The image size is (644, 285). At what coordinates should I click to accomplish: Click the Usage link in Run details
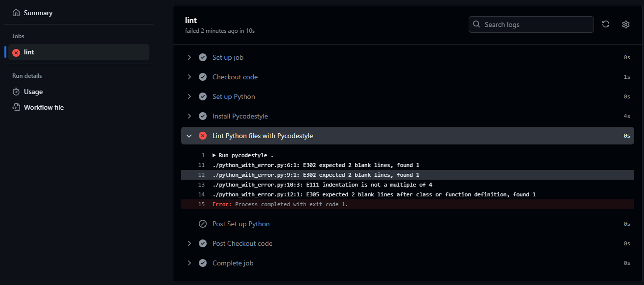click(34, 92)
